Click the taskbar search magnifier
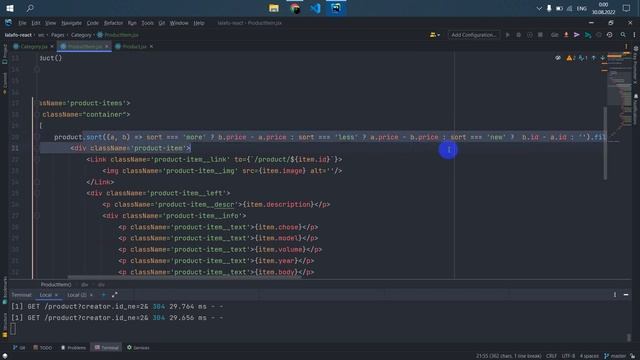This screenshot has width=640, height=360. click(x=30, y=8)
